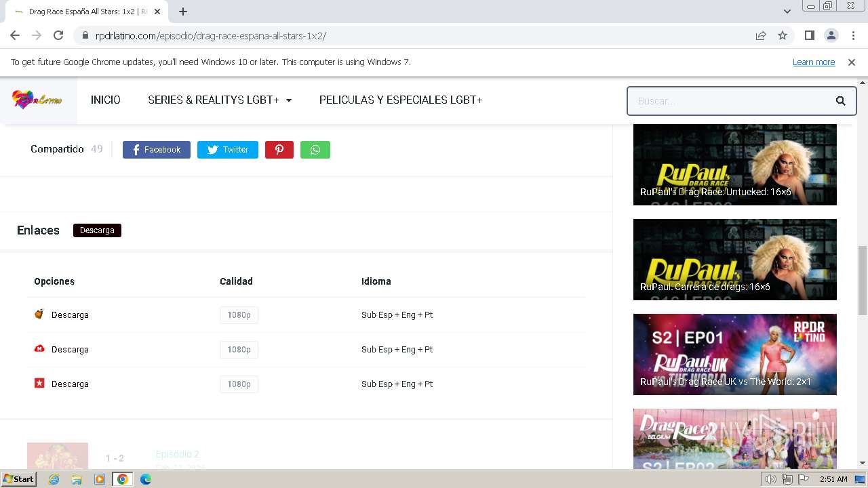Screen dimensions: 868x488
Task: Click the Idioma column header
Action: pos(376,281)
